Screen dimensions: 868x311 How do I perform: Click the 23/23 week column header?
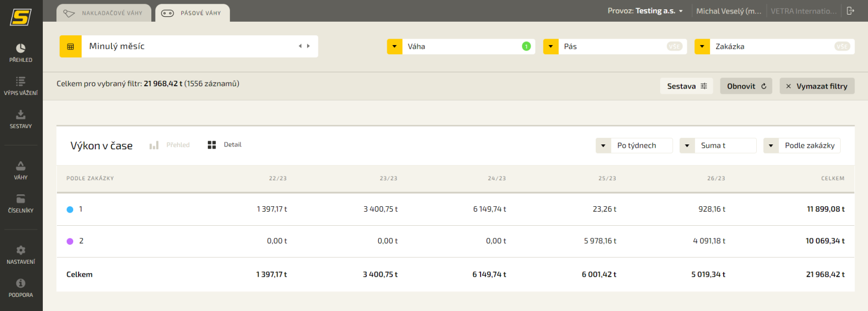point(388,179)
